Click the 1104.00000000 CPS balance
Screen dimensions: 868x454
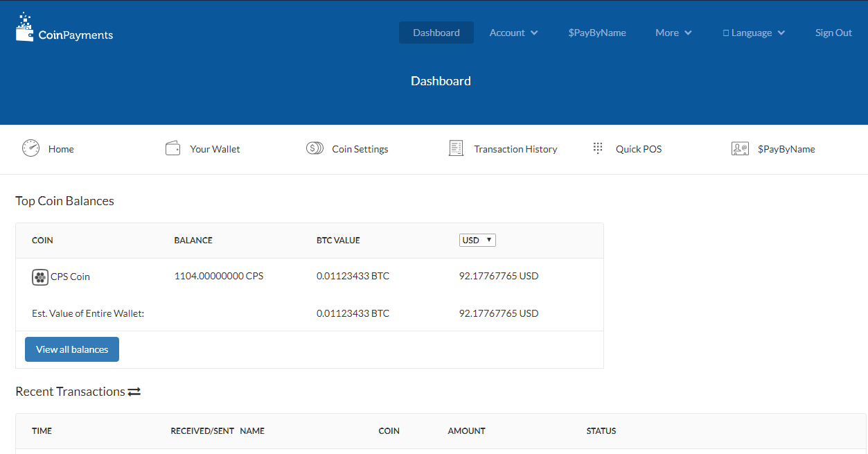219,276
